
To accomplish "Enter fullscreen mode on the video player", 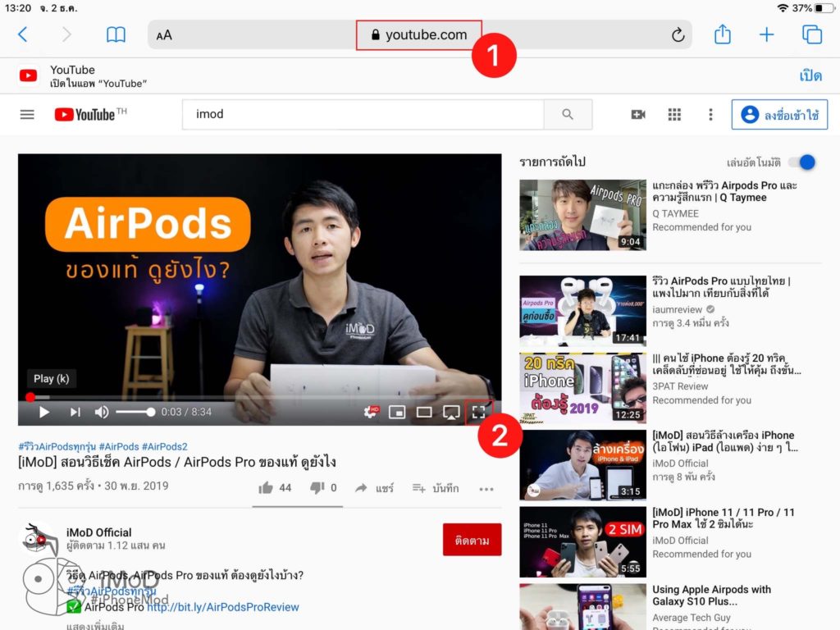I will click(x=479, y=413).
